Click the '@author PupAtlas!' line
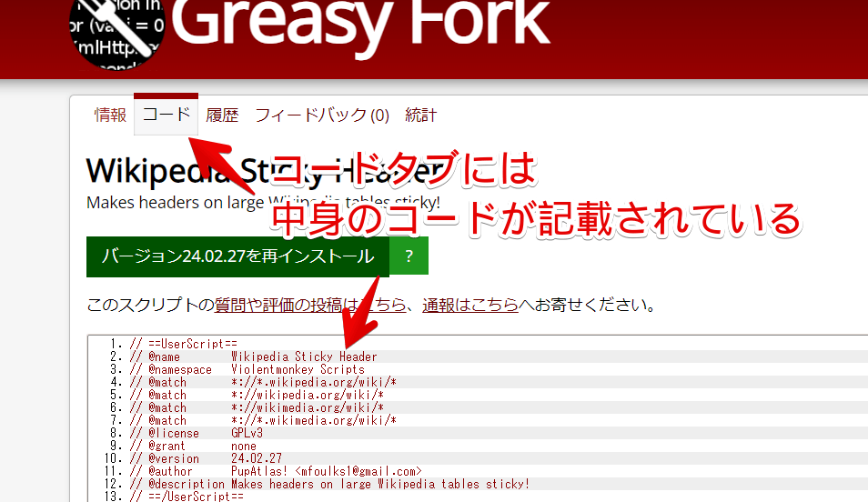868x502 pixels. coord(276,471)
